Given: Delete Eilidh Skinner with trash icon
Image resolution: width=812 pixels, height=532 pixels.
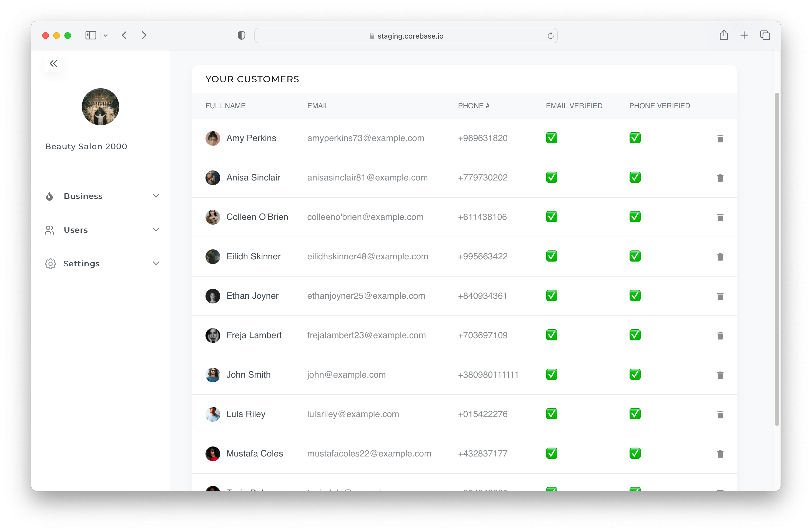Looking at the screenshot, I should 720,257.
